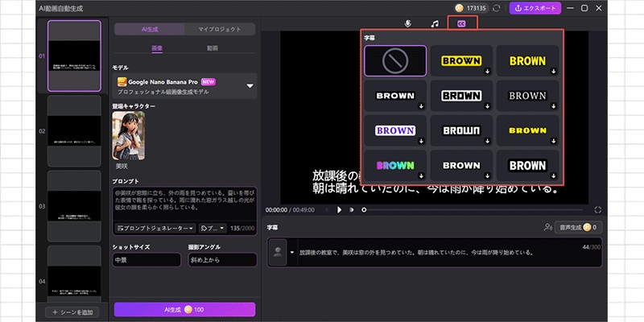Step back to previous frame
The height and width of the screenshot is (322, 644).
pos(328,210)
